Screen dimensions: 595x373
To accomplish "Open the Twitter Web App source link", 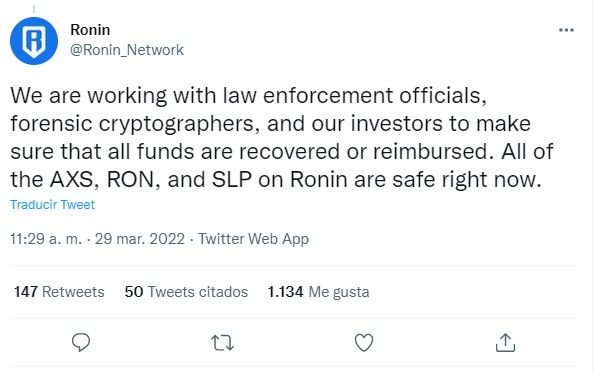I will [253, 239].
